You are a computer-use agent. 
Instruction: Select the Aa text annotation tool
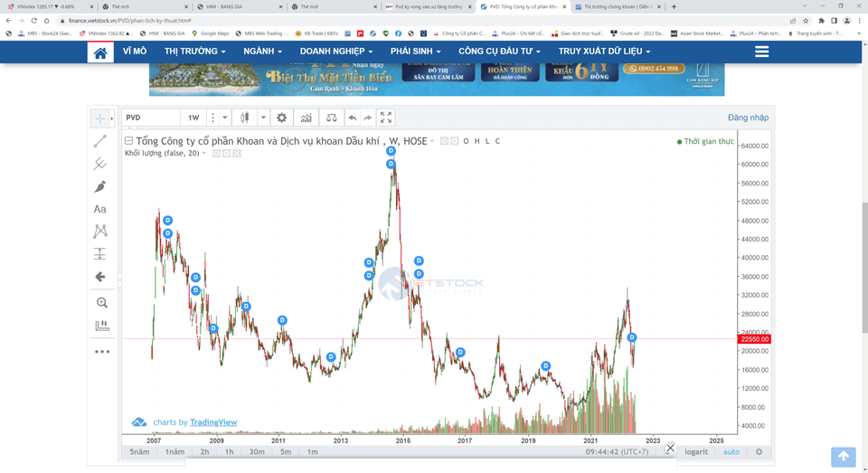pos(100,209)
